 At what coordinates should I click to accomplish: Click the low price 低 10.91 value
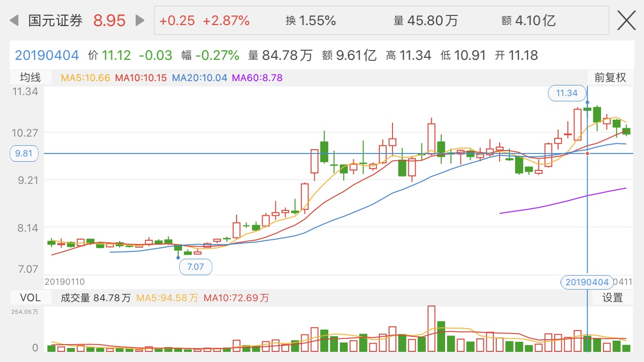pyautogui.click(x=463, y=55)
